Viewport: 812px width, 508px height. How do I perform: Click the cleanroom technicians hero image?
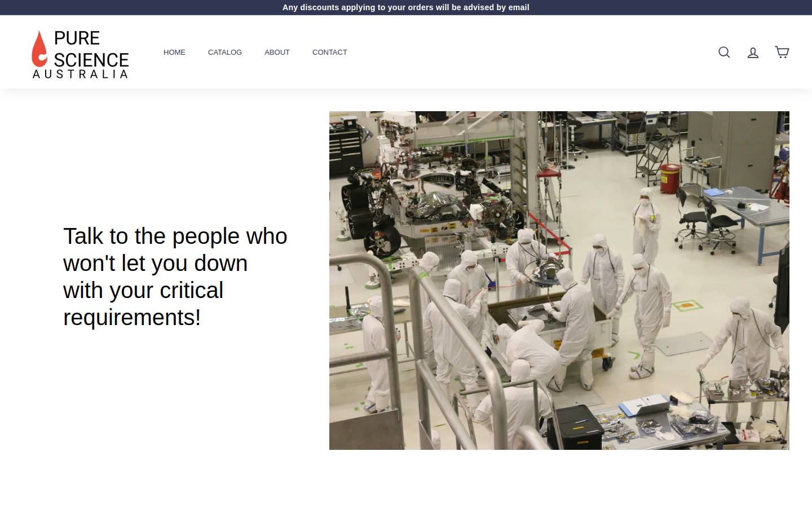point(559,281)
